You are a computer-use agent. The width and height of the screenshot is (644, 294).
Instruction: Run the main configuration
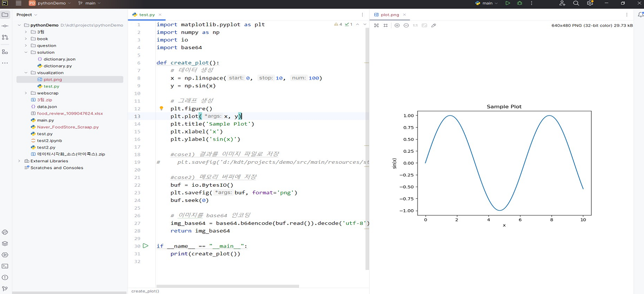click(508, 3)
